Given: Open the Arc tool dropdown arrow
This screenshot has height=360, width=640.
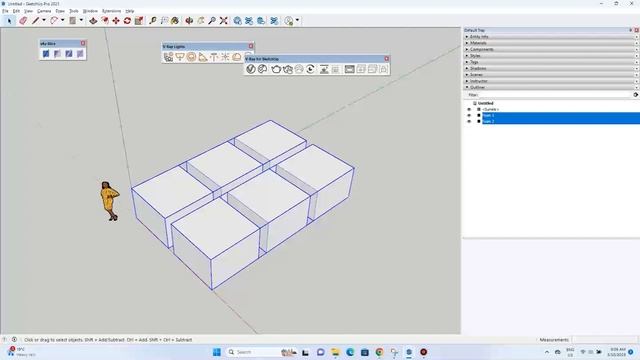Looking at the screenshot, I should (x=62, y=20).
